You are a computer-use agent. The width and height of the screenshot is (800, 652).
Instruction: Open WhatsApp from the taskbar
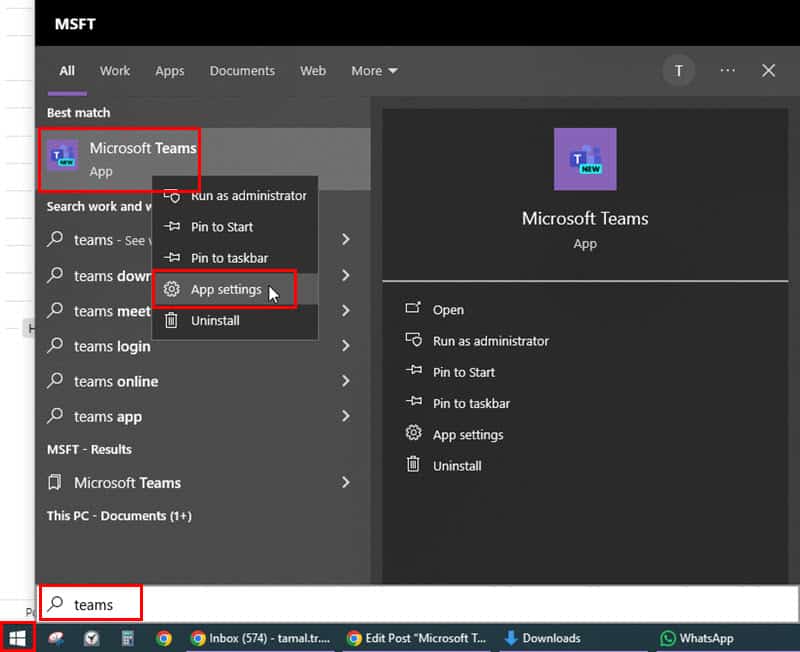click(x=697, y=638)
